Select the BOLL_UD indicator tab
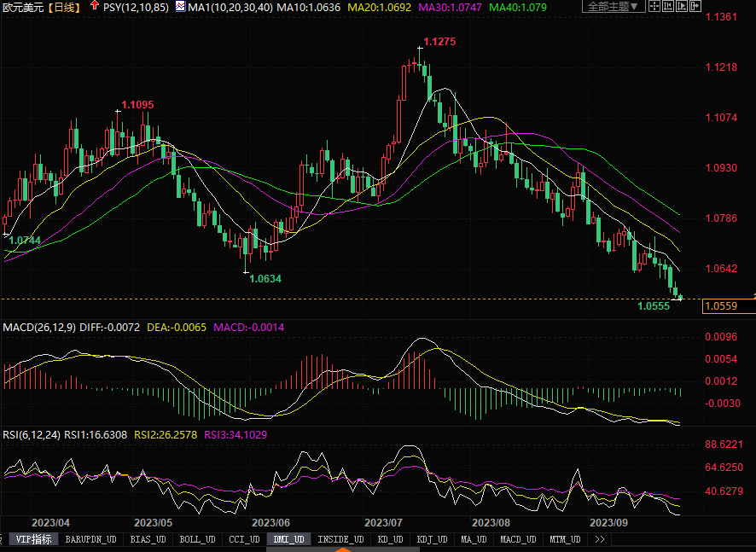Viewport: 756px width, 552px height. click(x=197, y=539)
